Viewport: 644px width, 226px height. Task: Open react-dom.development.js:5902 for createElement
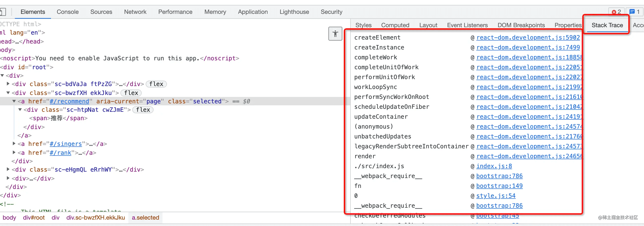528,37
